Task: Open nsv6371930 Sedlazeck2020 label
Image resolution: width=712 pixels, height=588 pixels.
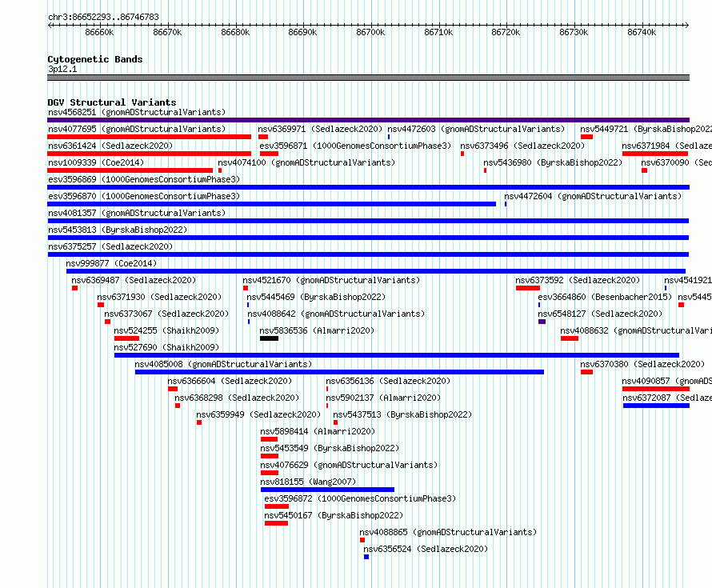Action: pos(159,297)
